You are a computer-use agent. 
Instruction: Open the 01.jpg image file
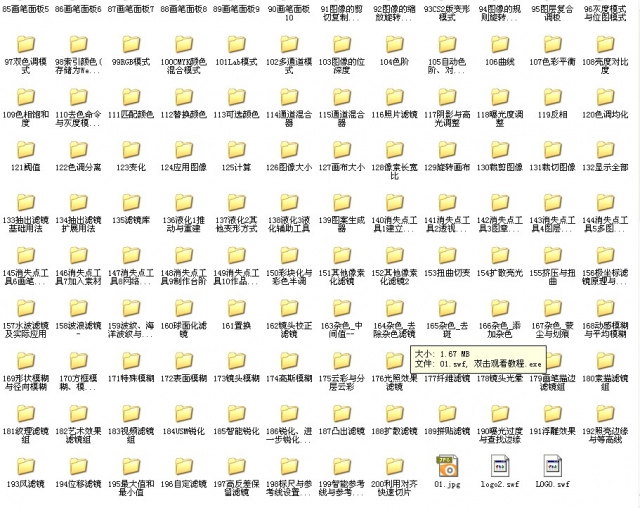tap(446, 465)
